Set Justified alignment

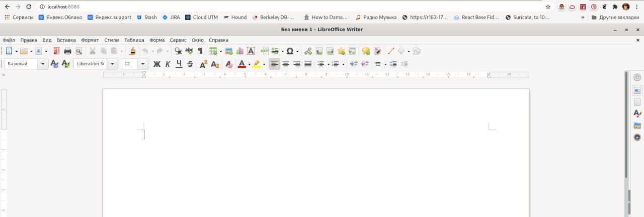(x=308, y=64)
